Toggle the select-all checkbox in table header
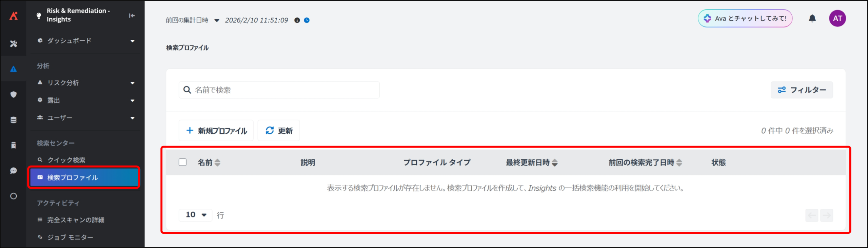868x248 pixels. [x=182, y=162]
